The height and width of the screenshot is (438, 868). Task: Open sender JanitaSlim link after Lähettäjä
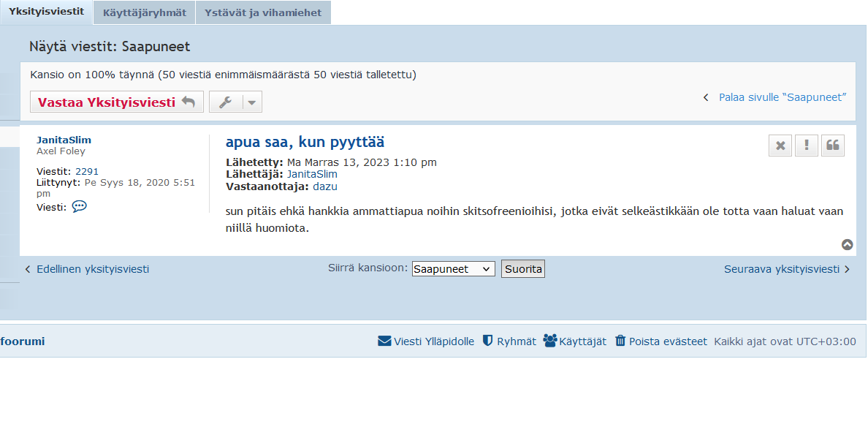point(312,174)
